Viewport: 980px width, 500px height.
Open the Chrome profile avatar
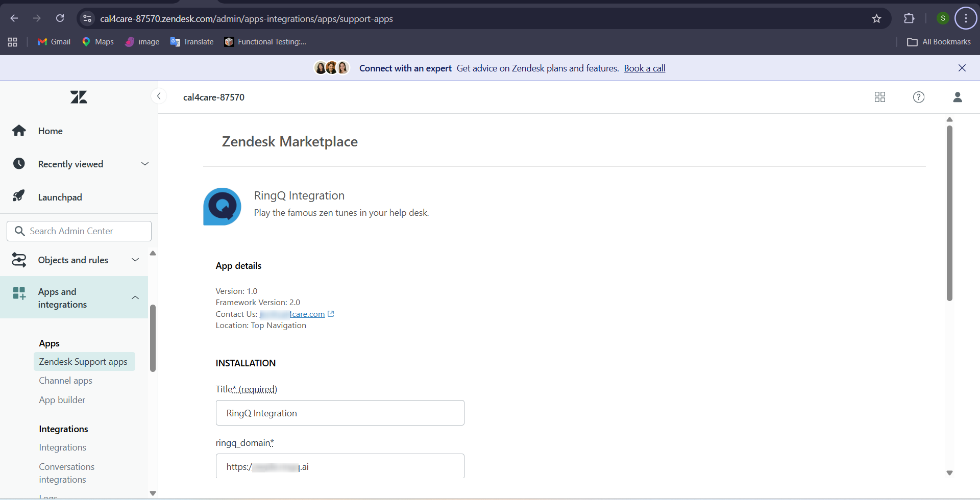[x=943, y=18]
